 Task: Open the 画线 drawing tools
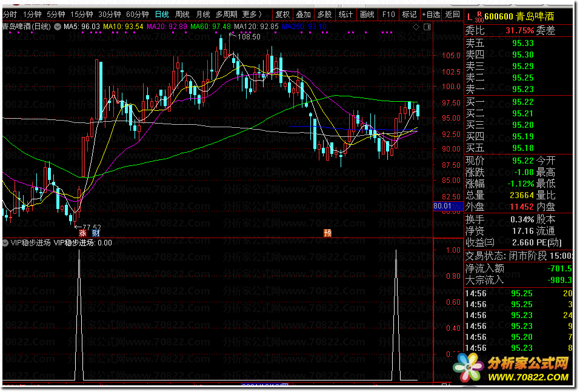click(367, 15)
